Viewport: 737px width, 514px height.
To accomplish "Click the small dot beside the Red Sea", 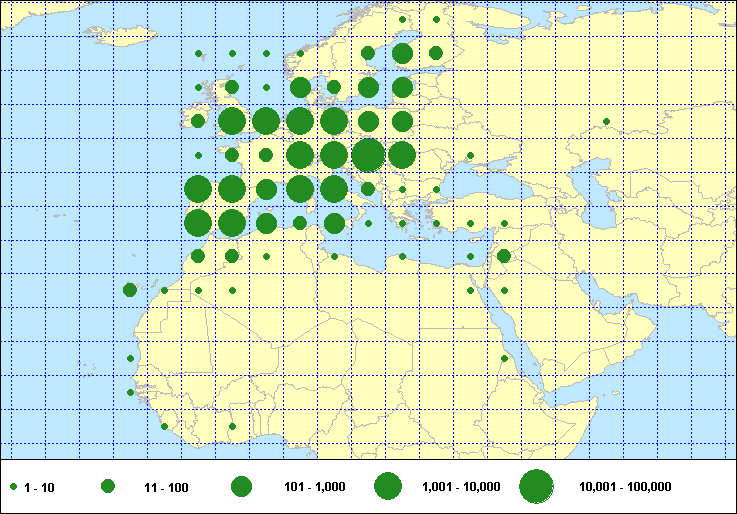I will (504, 358).
